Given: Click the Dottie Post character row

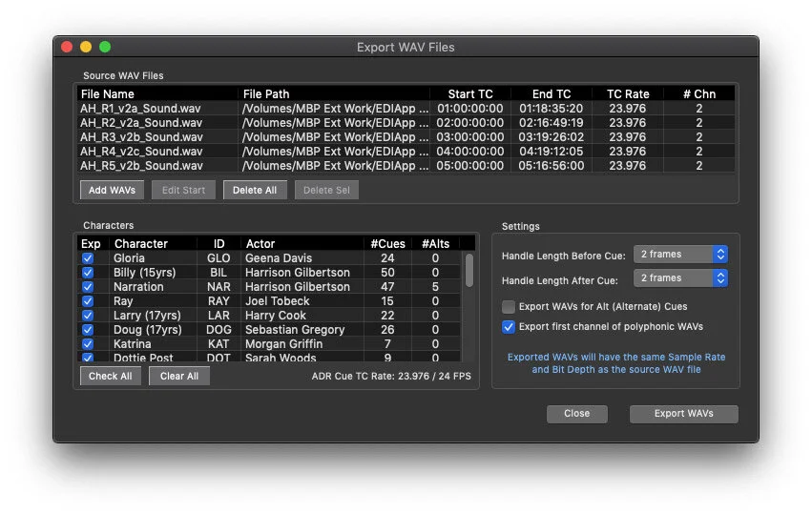Looking at the screenshot, I should [269, 358].
